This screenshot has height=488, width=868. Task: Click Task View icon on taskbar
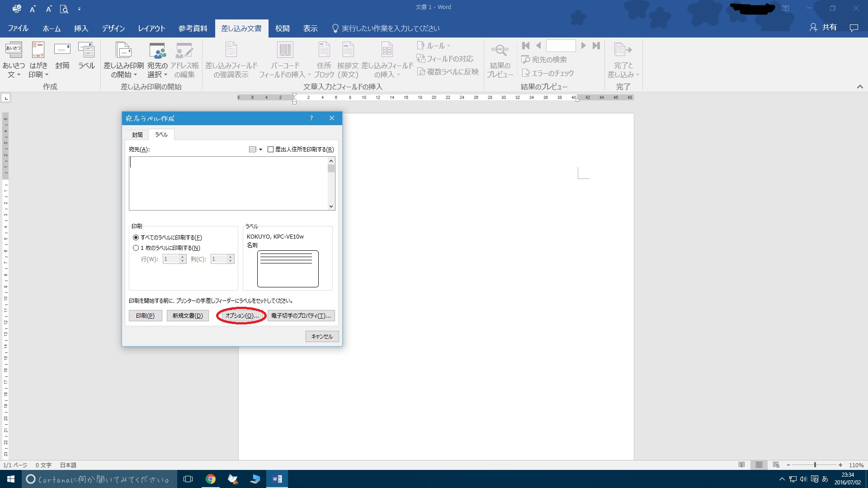[188, 479]
